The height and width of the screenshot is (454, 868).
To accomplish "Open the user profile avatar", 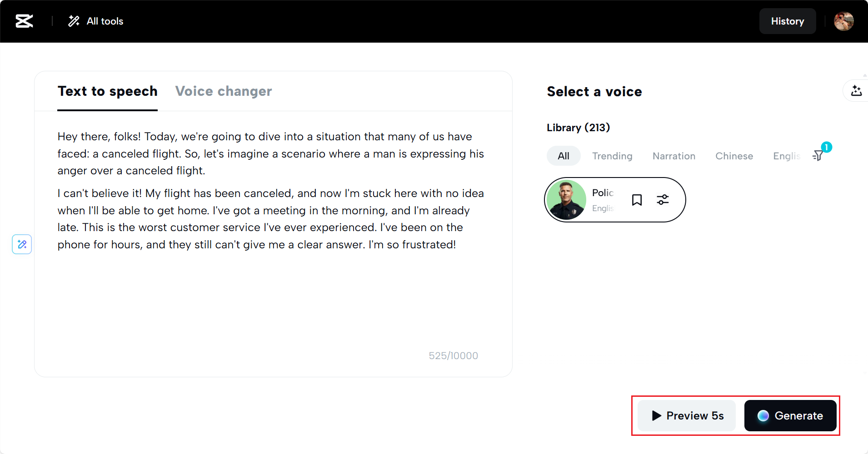I will [843, 21].
